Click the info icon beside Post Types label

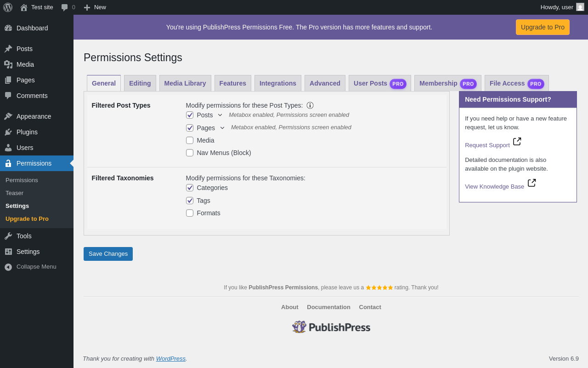point(310,105)
